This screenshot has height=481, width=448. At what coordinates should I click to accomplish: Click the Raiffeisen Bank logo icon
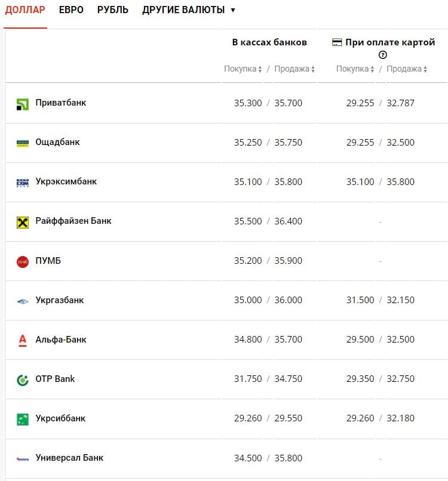(23, 222)
